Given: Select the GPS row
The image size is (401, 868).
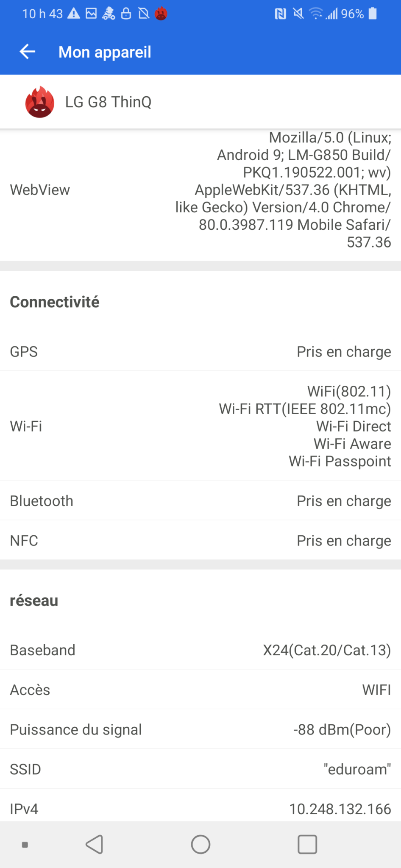Looking at the screenshot, I should click(200, 351).
